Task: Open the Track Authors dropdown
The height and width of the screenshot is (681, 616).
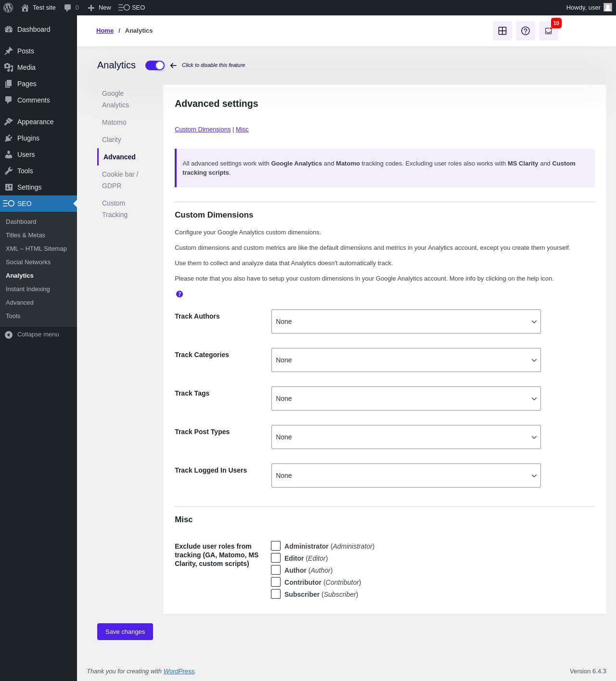Action: point(406,321)
